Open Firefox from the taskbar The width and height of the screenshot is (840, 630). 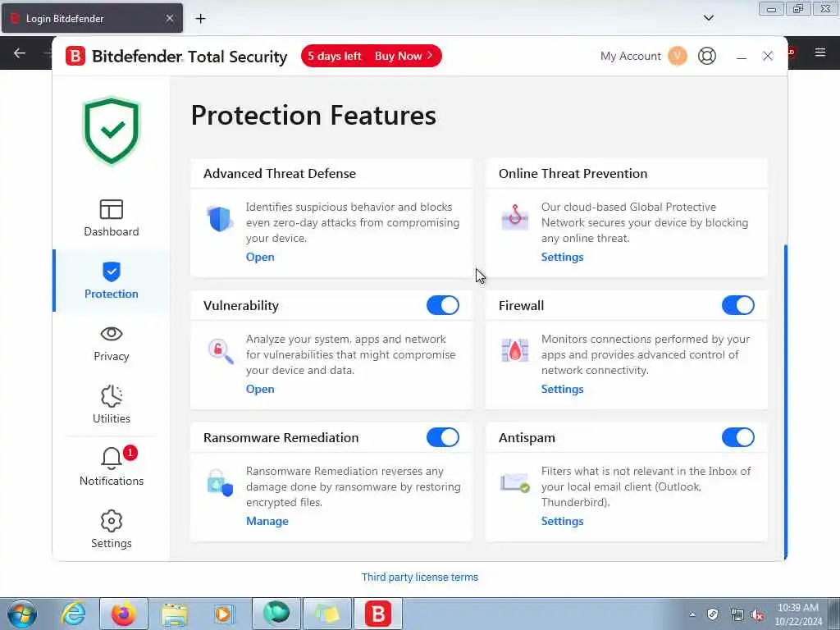123,614
